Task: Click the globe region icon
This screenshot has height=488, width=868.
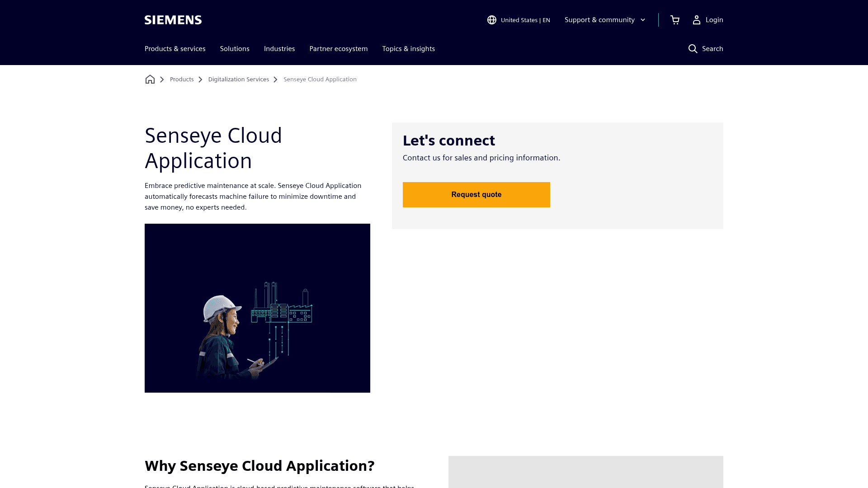Action: [492, 20]
